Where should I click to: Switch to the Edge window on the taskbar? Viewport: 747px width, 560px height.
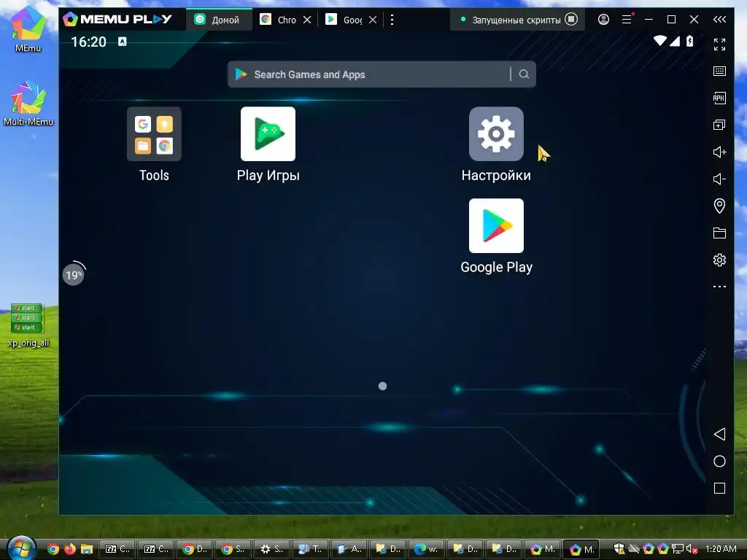tap(426, 549)
